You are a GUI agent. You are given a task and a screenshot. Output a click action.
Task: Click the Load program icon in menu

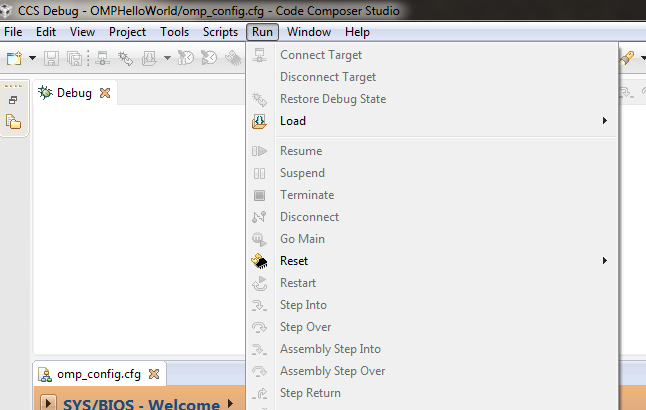tap(259, 122)
